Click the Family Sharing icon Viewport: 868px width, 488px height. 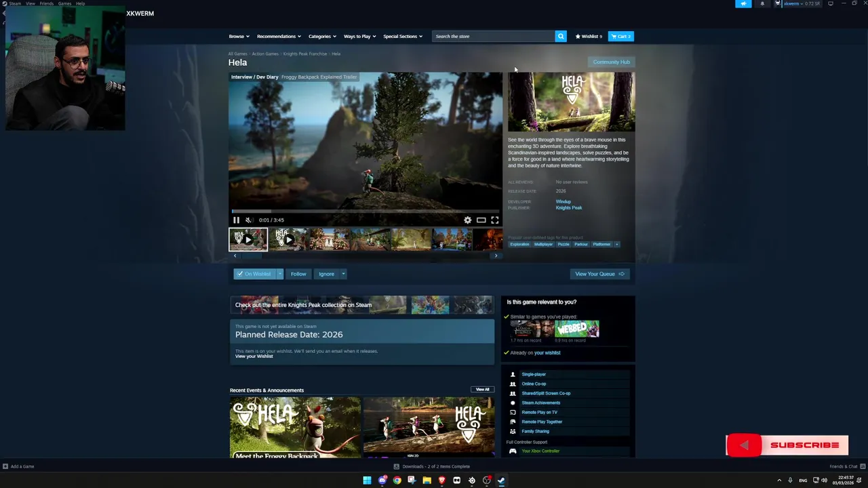tap(513, 431)
